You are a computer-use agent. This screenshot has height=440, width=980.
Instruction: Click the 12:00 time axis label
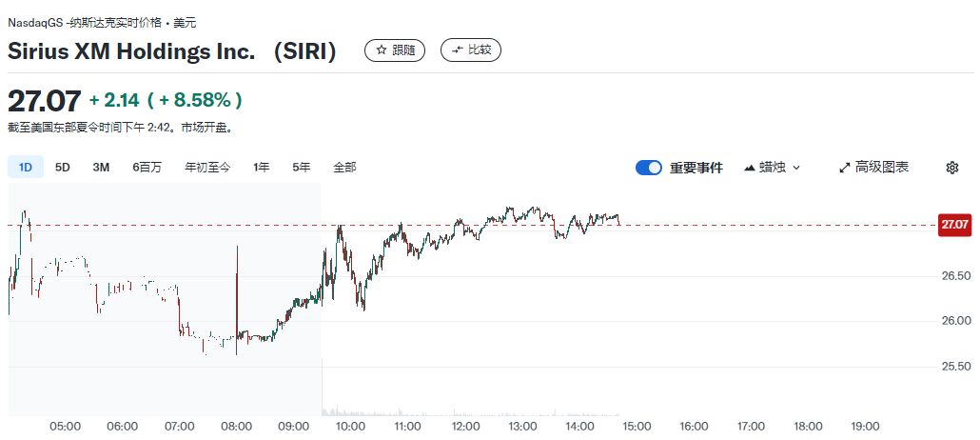tap(465, 427)
